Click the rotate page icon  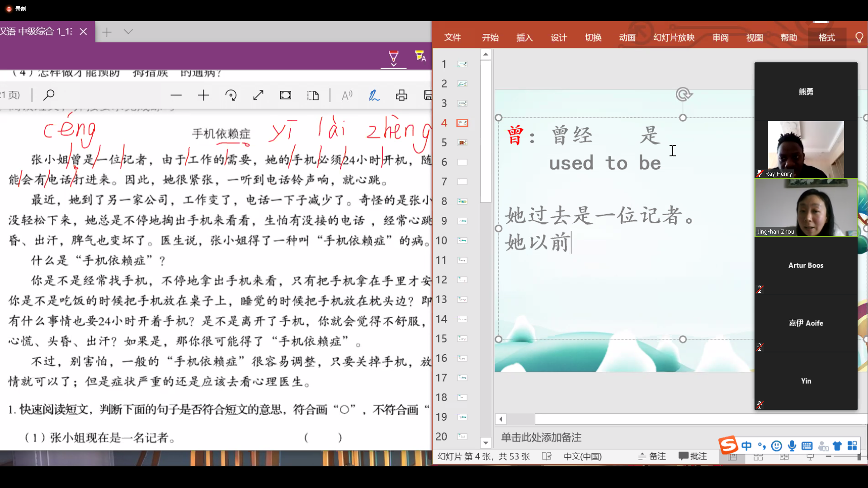coord(231,95)
